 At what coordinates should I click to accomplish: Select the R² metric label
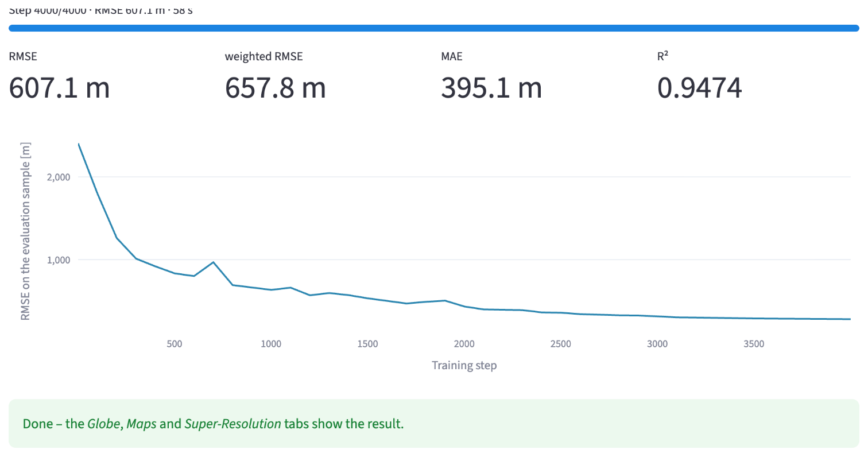point(664,56)
